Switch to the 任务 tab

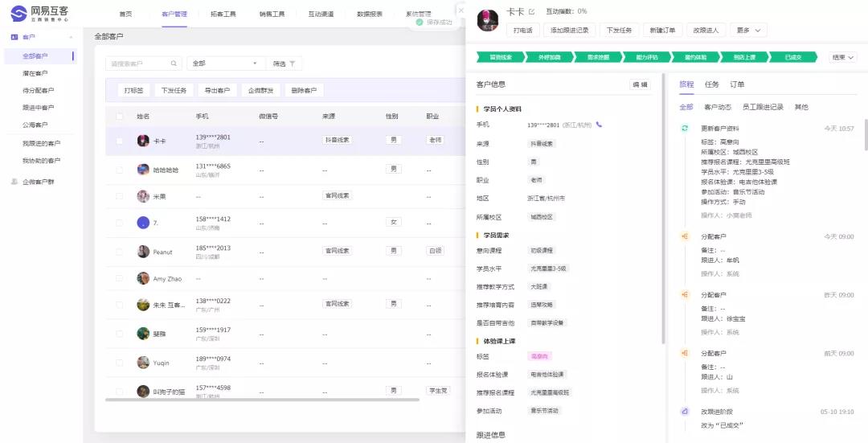click(x=712, y=84)
